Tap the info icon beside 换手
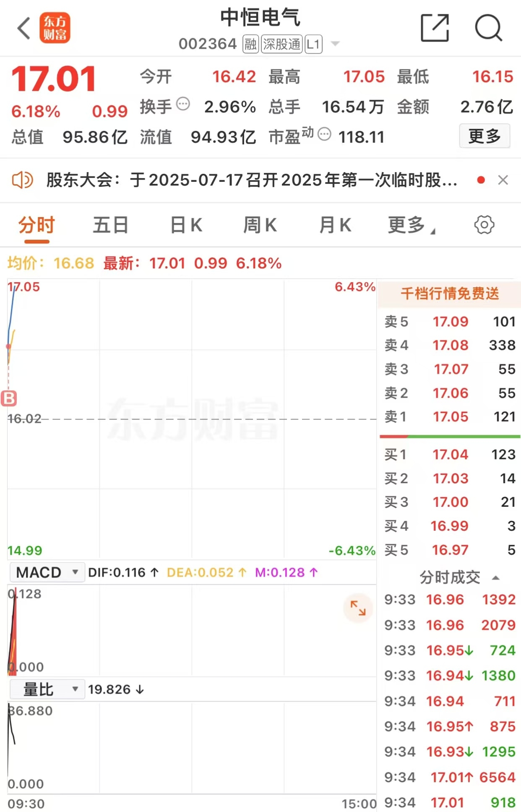Image resolution: width=521 pixels, height=812 pixels. tap(183, 104)
